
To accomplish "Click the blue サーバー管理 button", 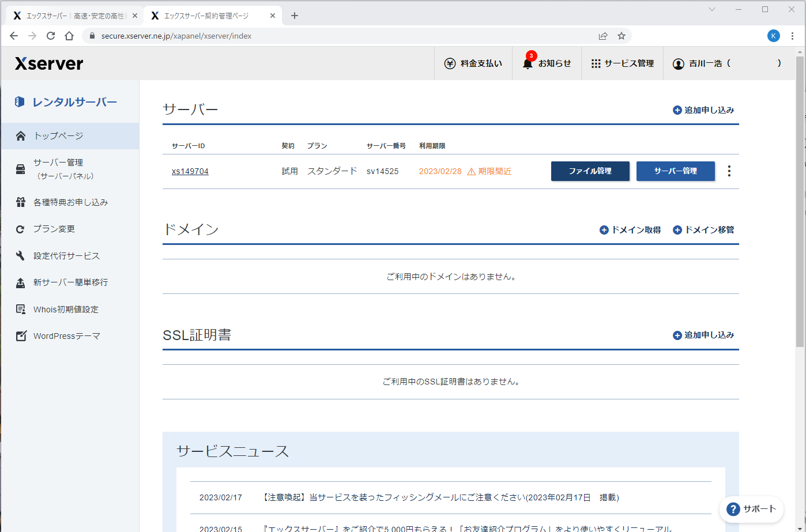I will point(675,171).
